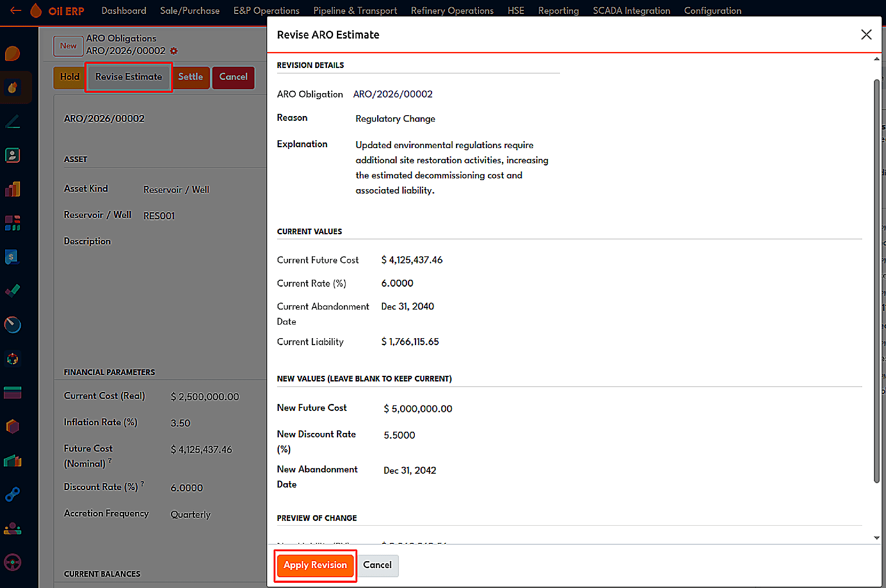Open the dollar invoice sidebar icon

[13, 257]
